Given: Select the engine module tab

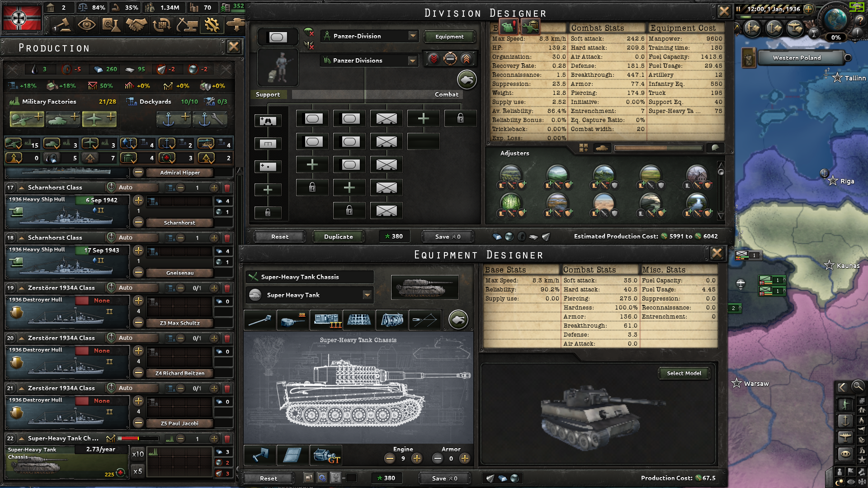Looking at the screenshot, I should 391,320.
